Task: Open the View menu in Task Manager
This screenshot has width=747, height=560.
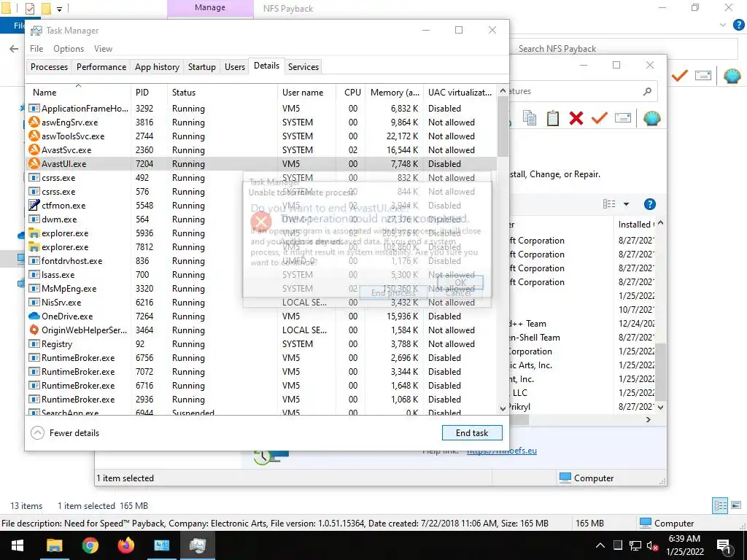Action: coord(103,49)
